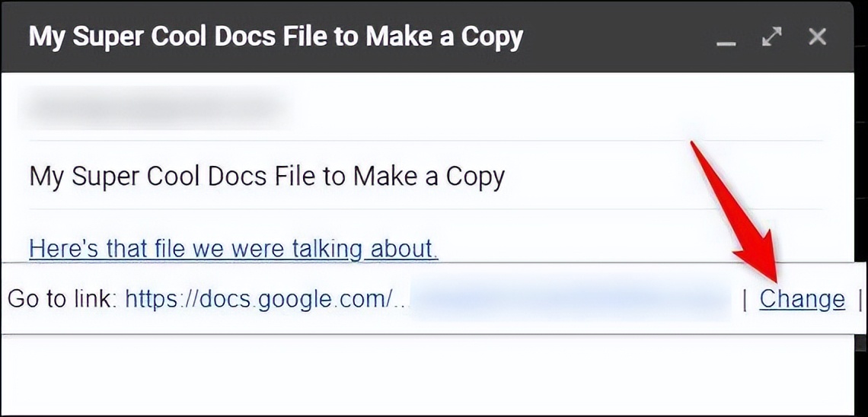Viewport: 868px width, 417px height.
Task: Click the dark compose title bar text
Action: [x=276, y=37]
